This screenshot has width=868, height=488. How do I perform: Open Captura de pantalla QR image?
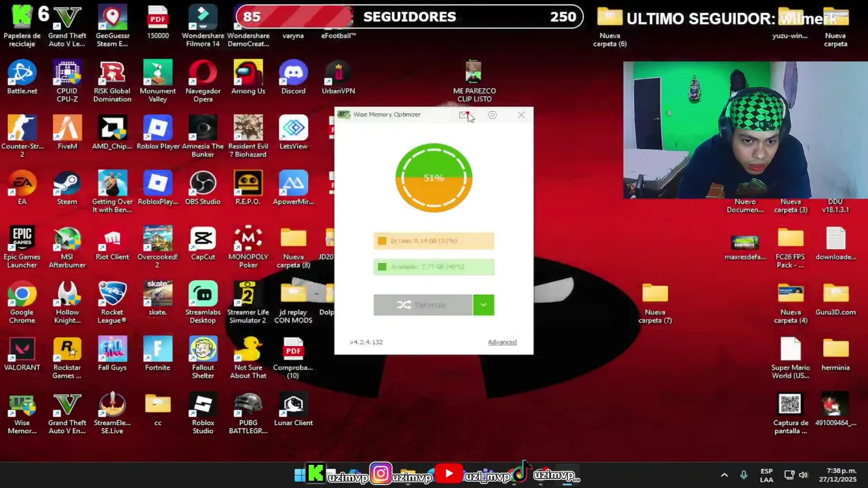(790, 413)
